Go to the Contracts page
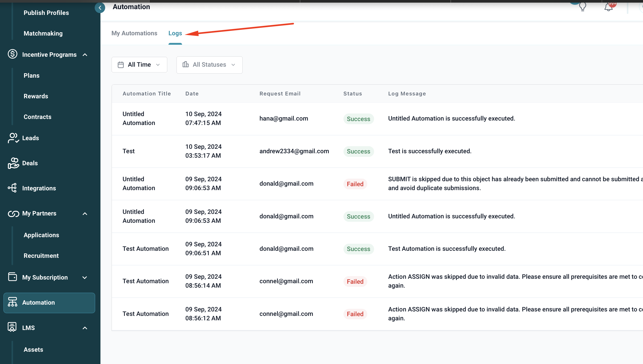Viewport: 643px width, 364px height. 37,117
